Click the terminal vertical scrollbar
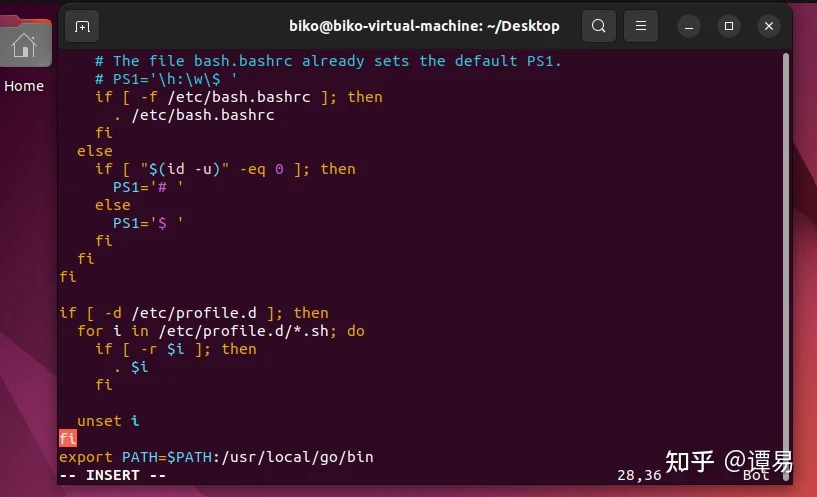Screen dimensions: 817x497 786,266
